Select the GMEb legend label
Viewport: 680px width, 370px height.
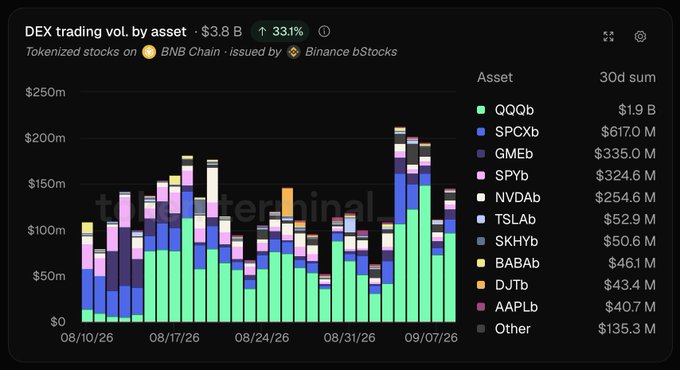[x=514, y=154]
